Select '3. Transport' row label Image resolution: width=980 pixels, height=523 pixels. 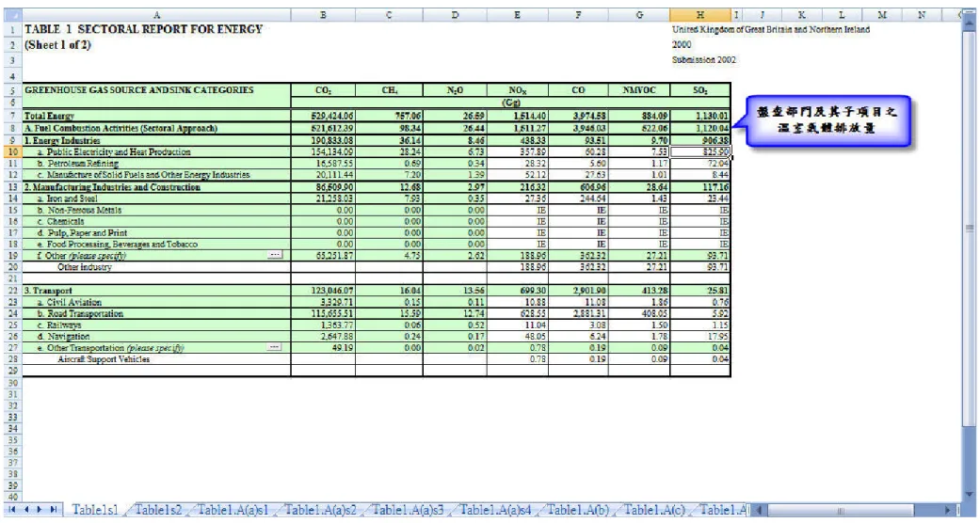pyautogui.click(x=157, y=291)
